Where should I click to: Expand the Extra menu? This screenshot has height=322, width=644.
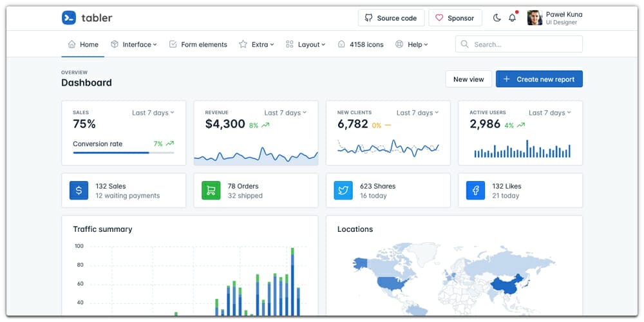click(x=256, y=44)
